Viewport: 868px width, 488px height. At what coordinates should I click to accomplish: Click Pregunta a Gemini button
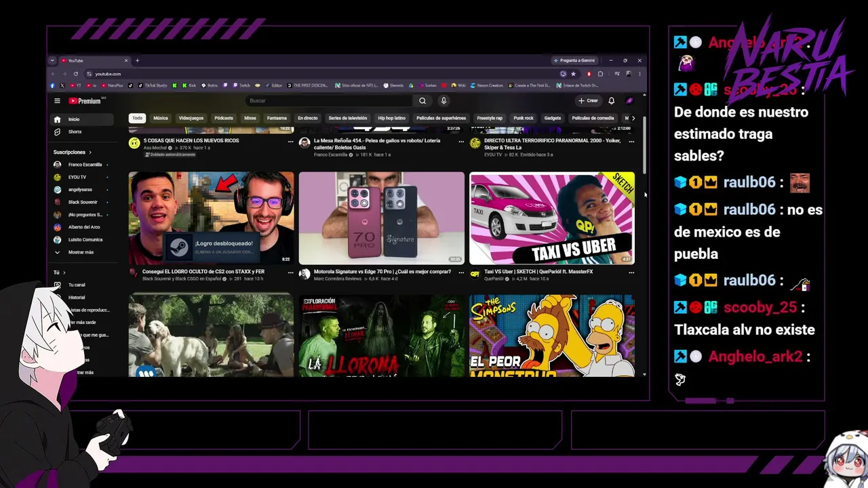pyautogui.click(x=575, y=60)
